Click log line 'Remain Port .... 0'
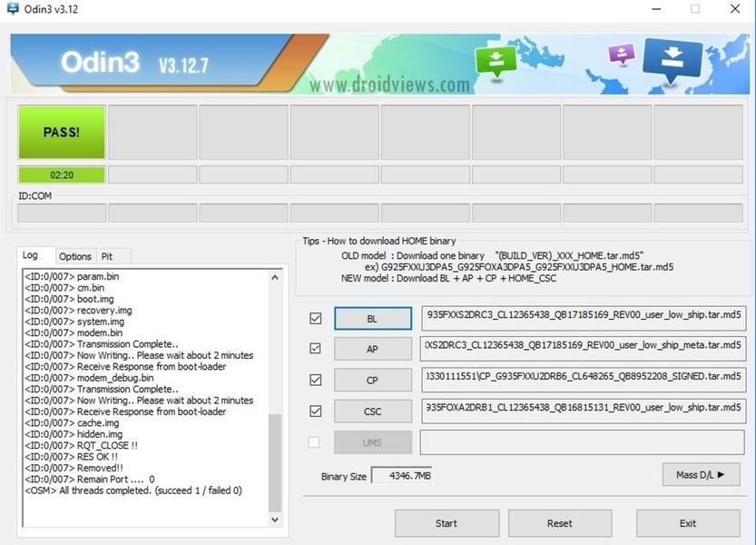The image size is (756, 545). (x=90, y=480)
